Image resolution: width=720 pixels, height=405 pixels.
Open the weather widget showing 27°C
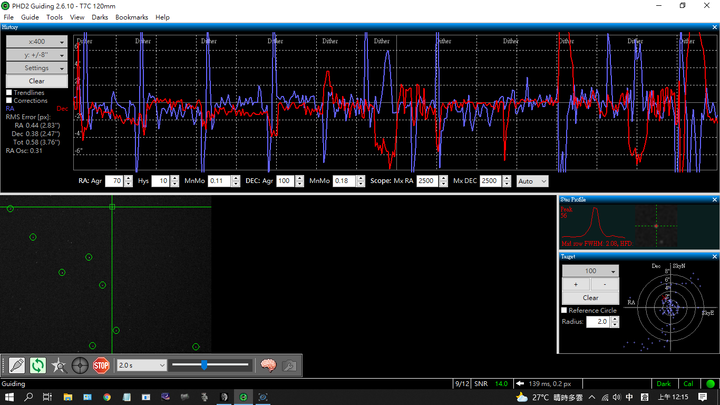549,397
